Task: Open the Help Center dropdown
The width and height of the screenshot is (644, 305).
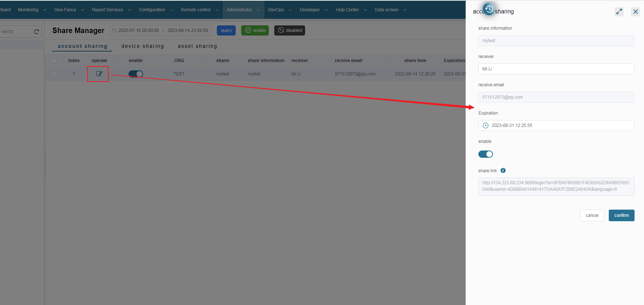Action: point(351,10)
